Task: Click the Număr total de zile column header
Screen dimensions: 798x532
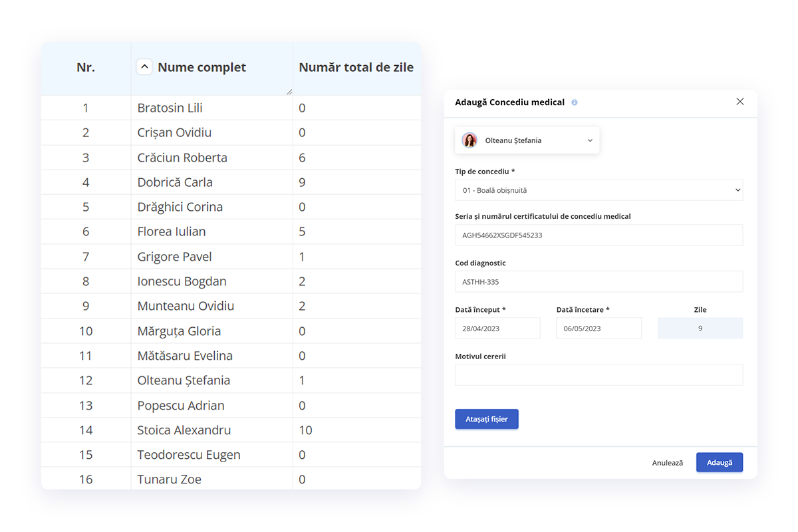Action: point(356,67)
